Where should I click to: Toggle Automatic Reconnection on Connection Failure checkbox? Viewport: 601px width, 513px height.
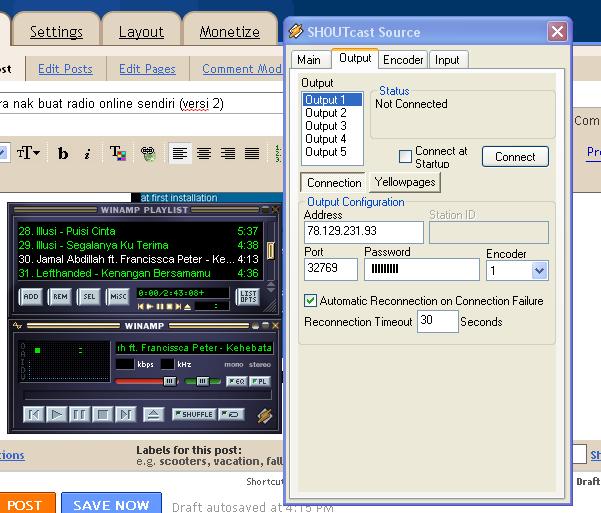pos(310,301)
